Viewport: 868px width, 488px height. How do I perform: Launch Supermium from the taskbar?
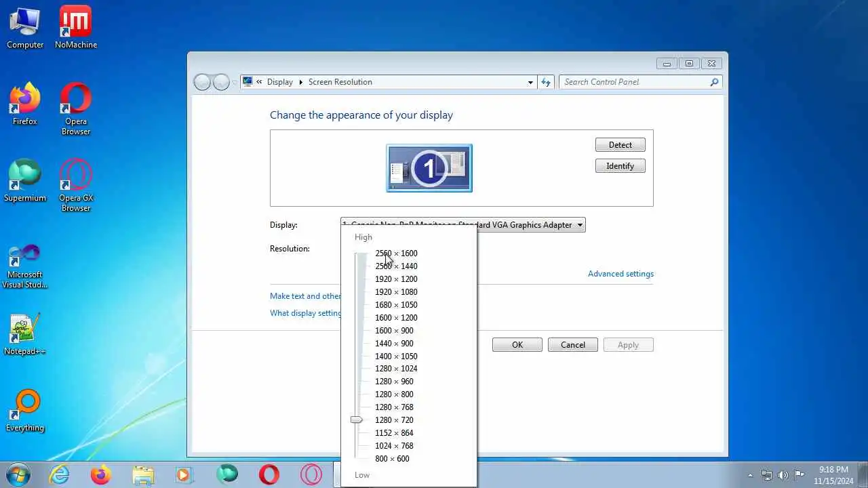pos(227,474)
